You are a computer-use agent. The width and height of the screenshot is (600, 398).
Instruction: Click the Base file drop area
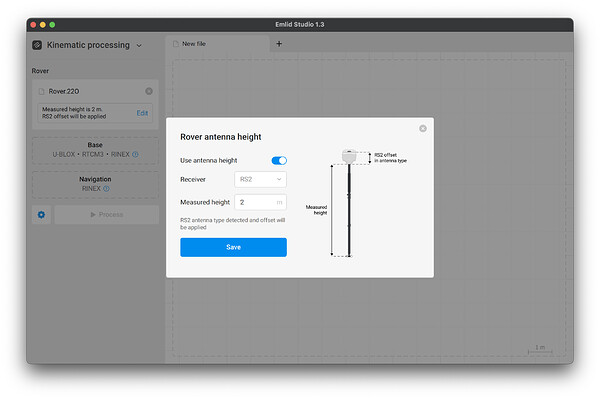[x=95, y=150]
